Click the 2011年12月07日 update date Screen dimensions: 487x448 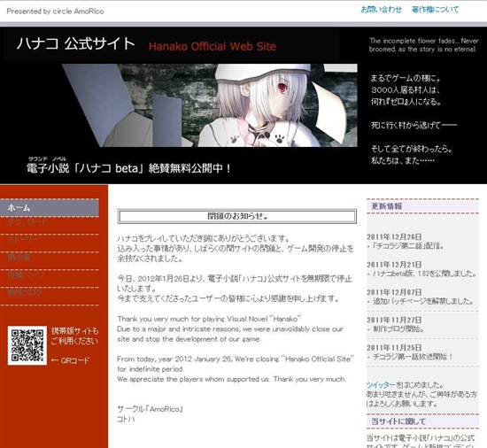pyautogui.click(x=394, y=292)
